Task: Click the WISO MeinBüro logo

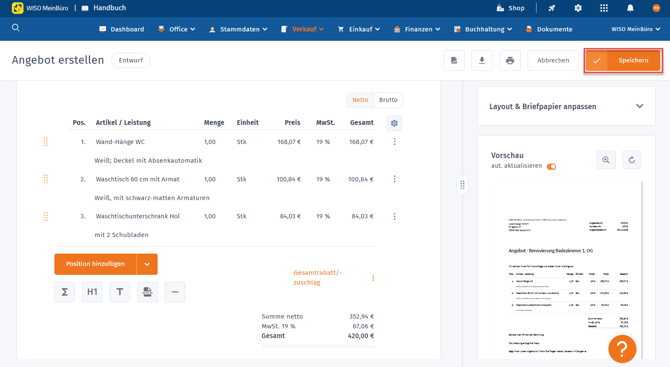Action: coord(40,8)
